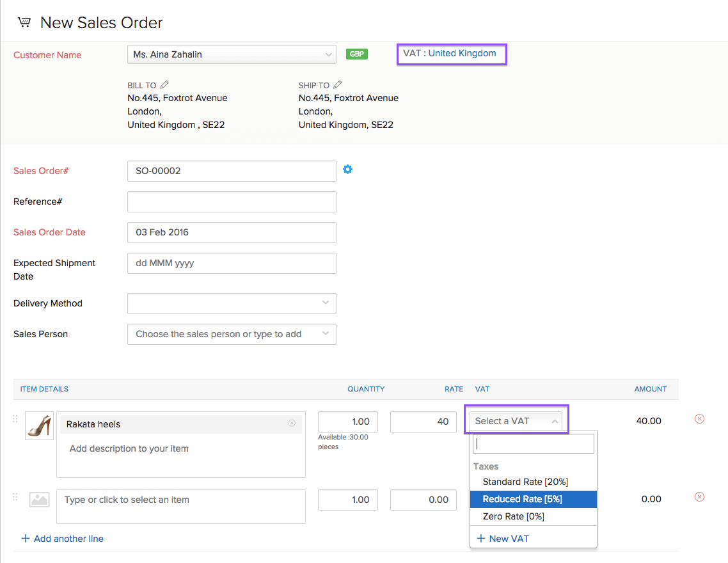Remove the Rakata heels line item
This screenshot has height=563, width=728.
pyautogui.click(x=699, y=418)
